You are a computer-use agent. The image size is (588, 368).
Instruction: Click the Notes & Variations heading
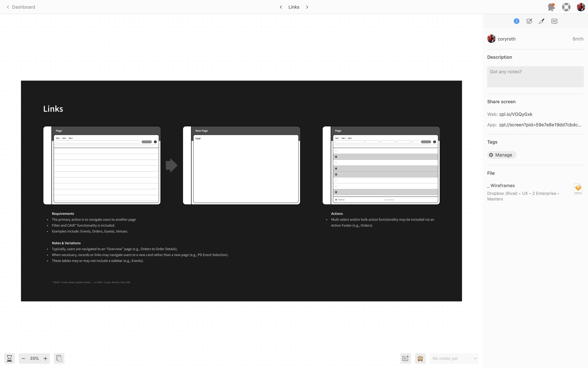[66, 243]
